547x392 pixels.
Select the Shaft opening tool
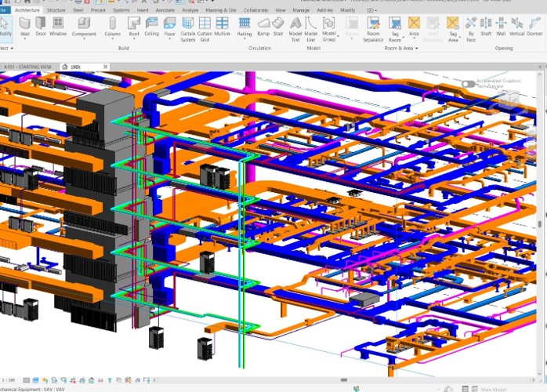[x=486, y=27]
